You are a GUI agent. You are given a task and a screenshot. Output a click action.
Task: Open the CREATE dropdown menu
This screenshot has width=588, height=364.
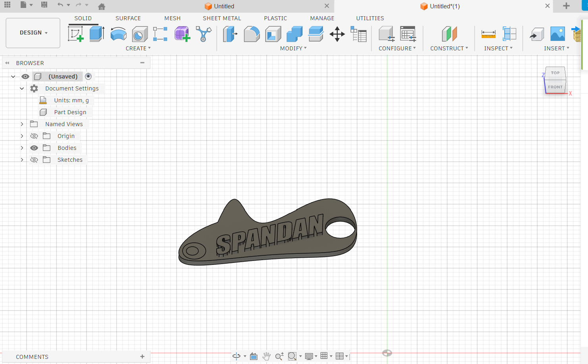138,48
